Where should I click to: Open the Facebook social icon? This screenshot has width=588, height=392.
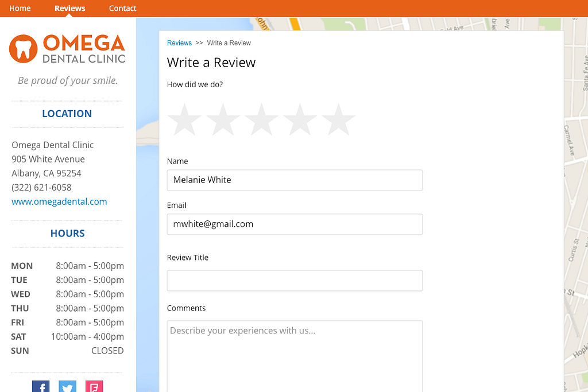(x=41, y=386)
